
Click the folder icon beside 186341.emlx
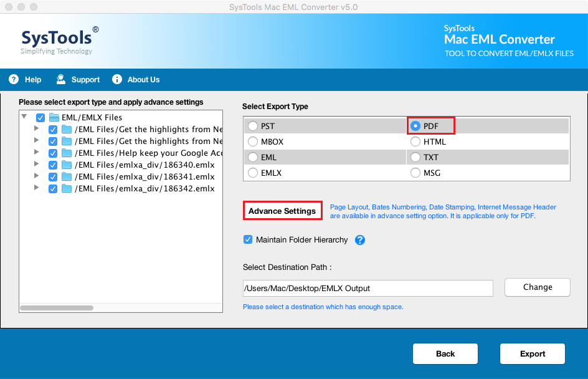(x=67, y=177)
